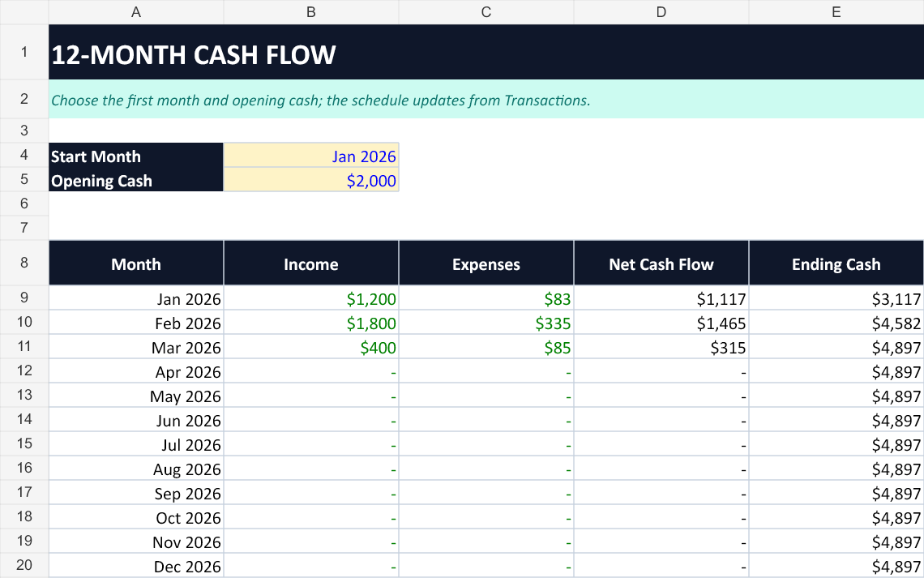Select row 8 header
Viewport: 924px width, 578px height.
click(24, 263)
